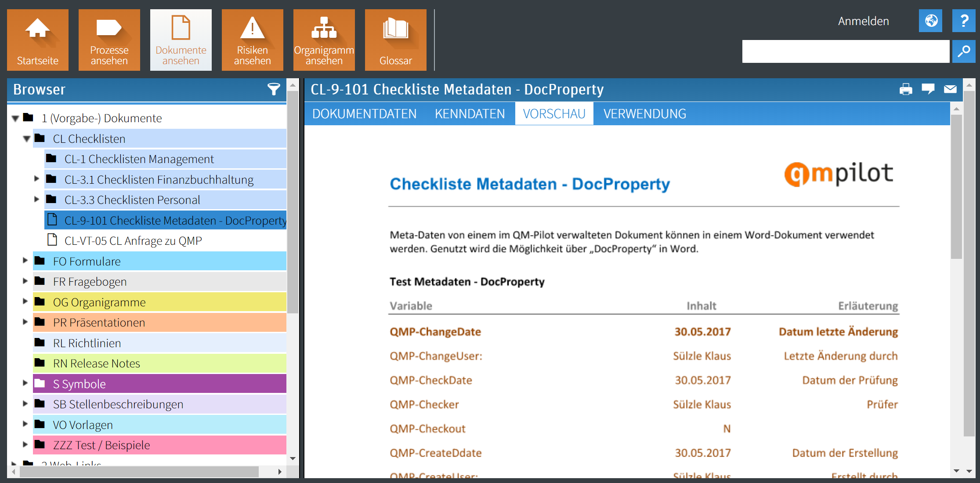The height and width of the screenshot is (483, 980).
Task: Open the Risiken ansehen section
Action: click(252, 40)
